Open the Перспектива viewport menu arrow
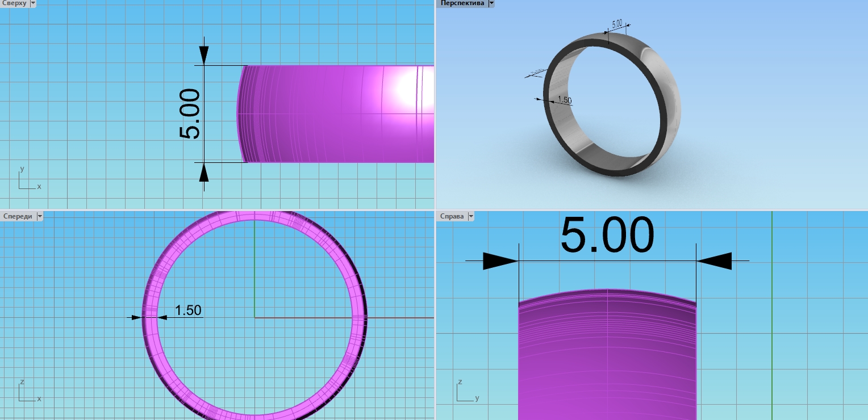This screenshot has height=420, width=868. [491, 3]
